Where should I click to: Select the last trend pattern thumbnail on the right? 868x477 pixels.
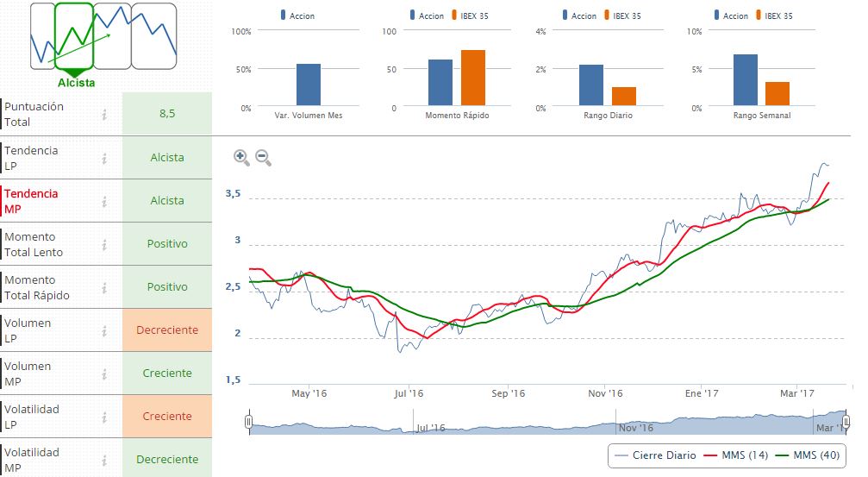coord(154,36)
